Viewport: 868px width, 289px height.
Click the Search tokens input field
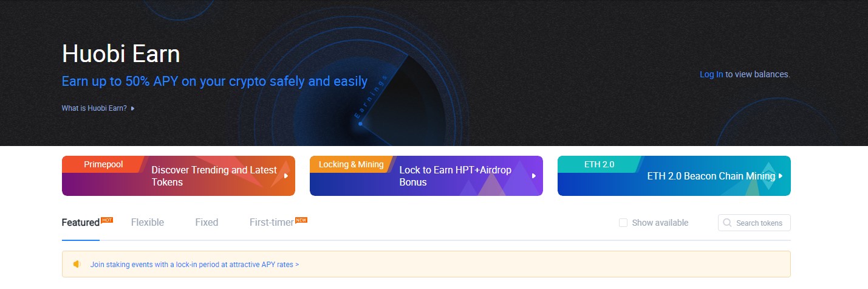click(754, 223)
